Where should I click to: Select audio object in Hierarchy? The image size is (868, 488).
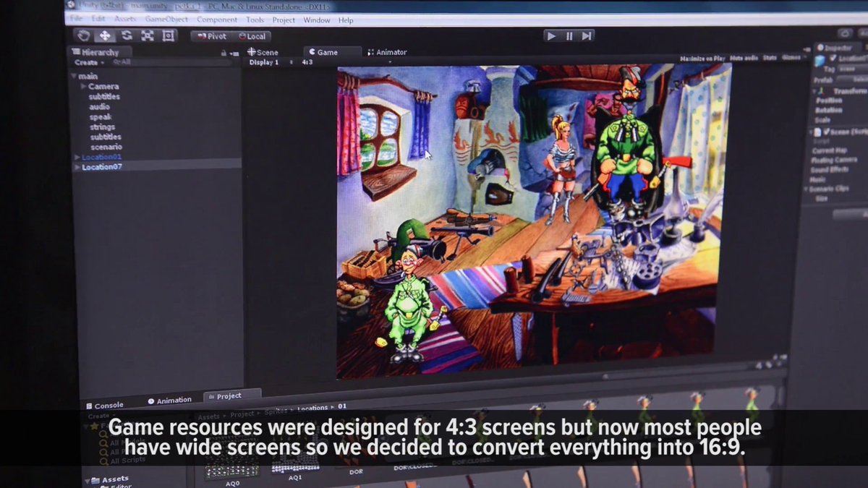(100, 107)
